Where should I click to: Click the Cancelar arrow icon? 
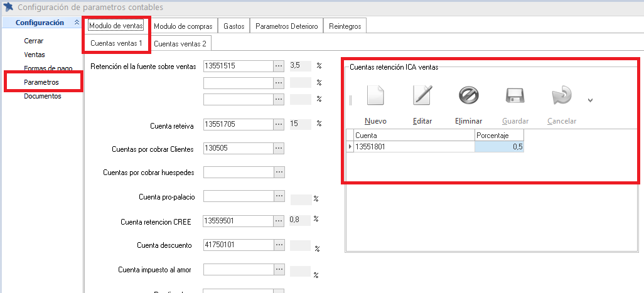(x=561, y=96)
